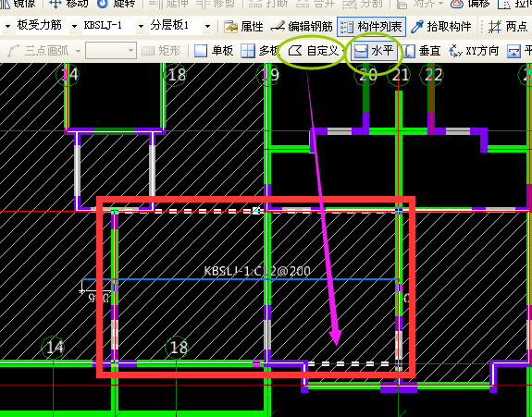
Task: Select the 移动 move tool
Action: [x=68, y=4]
